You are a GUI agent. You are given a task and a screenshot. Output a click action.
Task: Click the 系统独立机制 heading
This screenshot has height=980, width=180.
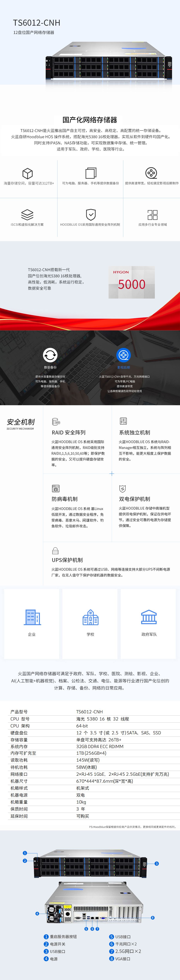click(135, 433)
